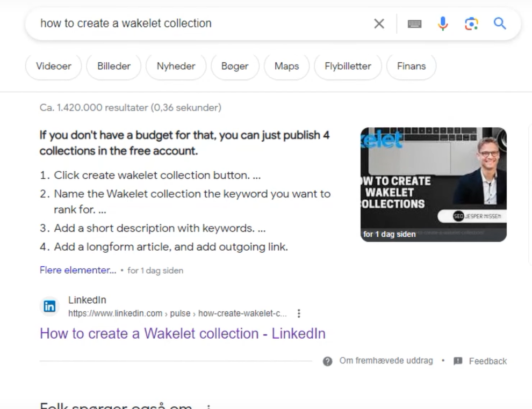Open options beside 'Folk spørger også om'

[209, 406]
